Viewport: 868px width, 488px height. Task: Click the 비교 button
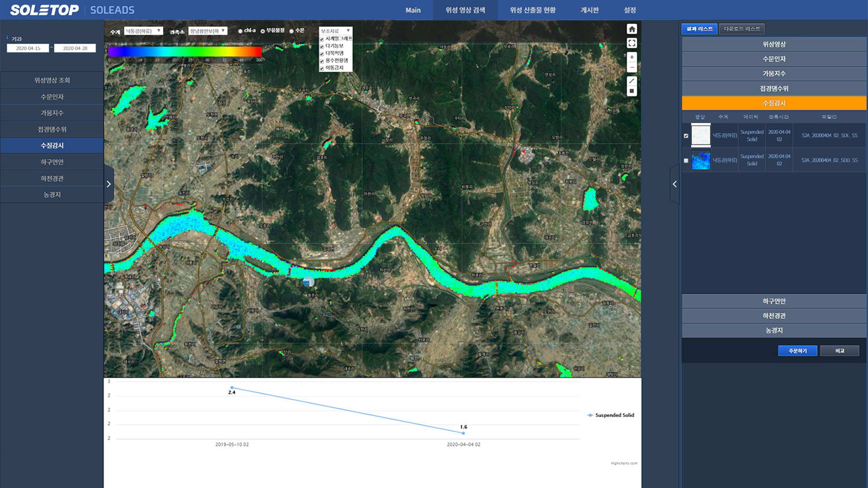[x=840, y=351]
